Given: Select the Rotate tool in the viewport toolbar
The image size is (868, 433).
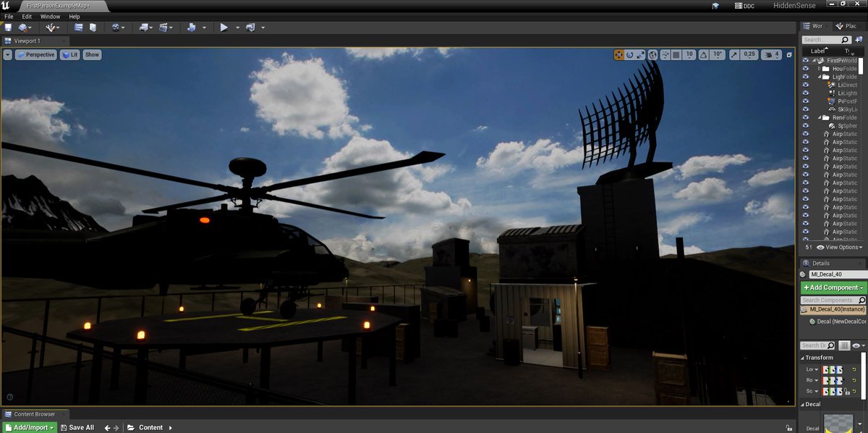Looking at the screenshot, I should coord(629,54).
